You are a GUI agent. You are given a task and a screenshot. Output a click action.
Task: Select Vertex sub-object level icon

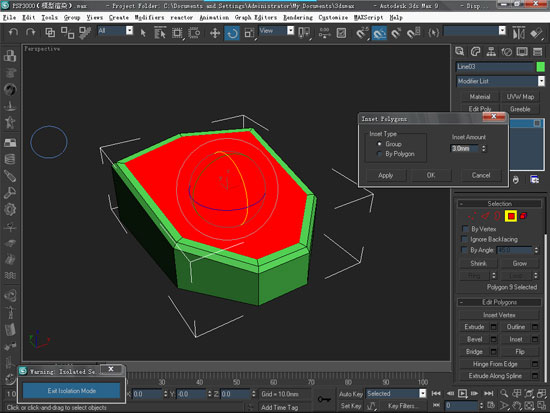(x=472, y=216)
